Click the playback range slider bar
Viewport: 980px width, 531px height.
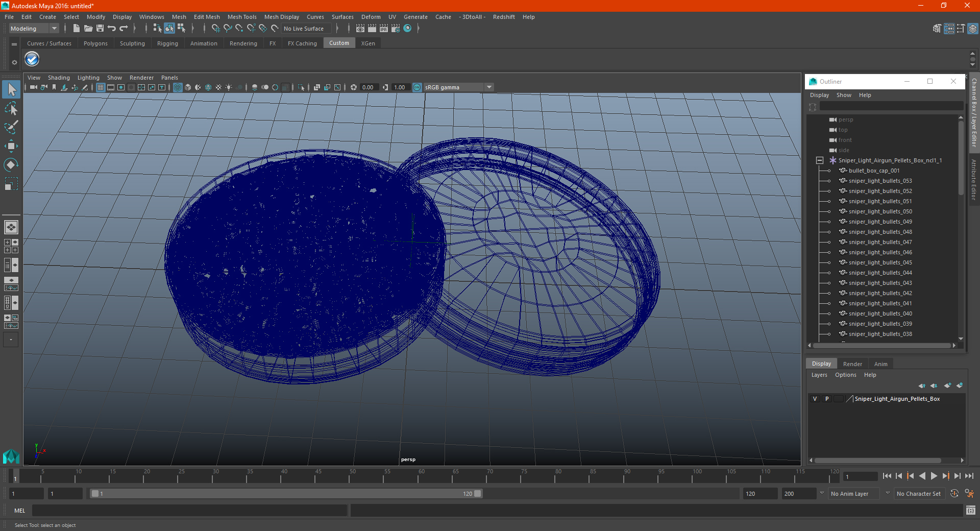(285, 494)
